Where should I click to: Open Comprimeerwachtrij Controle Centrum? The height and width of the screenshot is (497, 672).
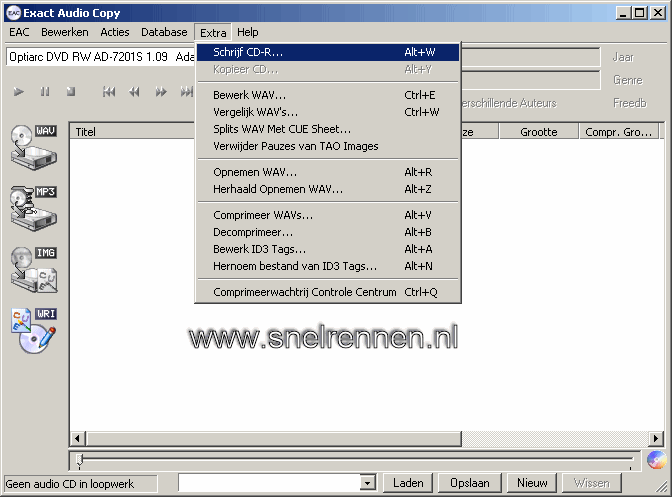tap(328, 292)
